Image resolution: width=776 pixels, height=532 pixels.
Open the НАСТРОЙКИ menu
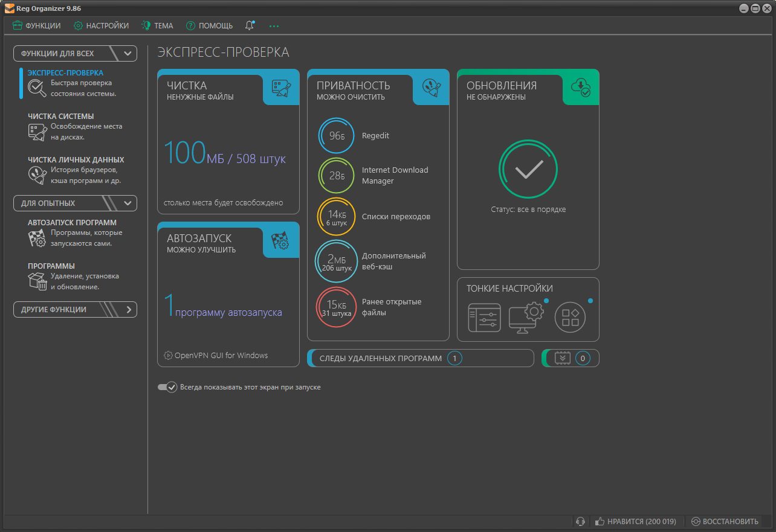click(102, 25)
